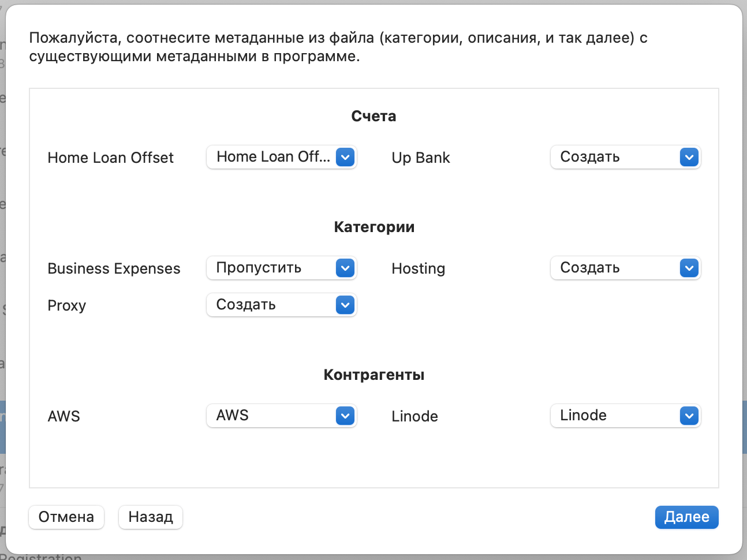Click the instruction text starting with Пожалуйста

click(x=338, y=47)
